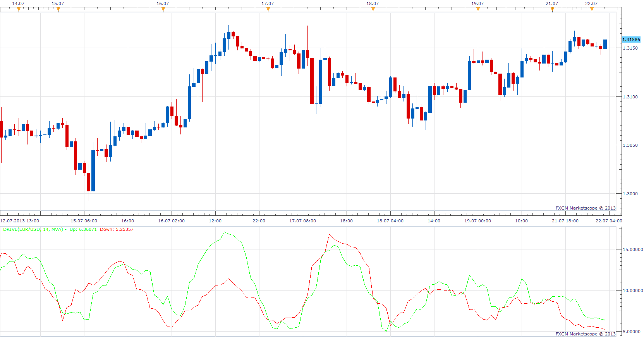
Task: Click the 12.07.2013 13:00 time label
Action: (20, 221)
